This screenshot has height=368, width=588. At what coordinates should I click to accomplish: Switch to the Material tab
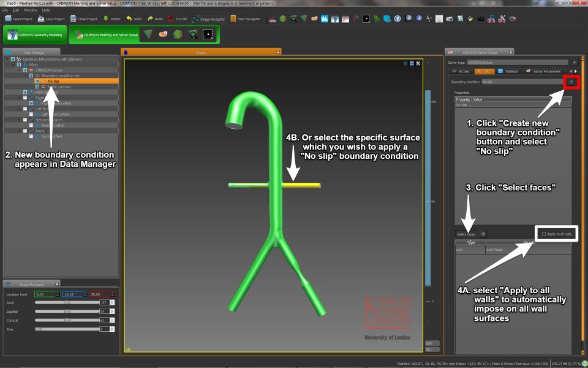pyautogui.click(x=508, y=71)
